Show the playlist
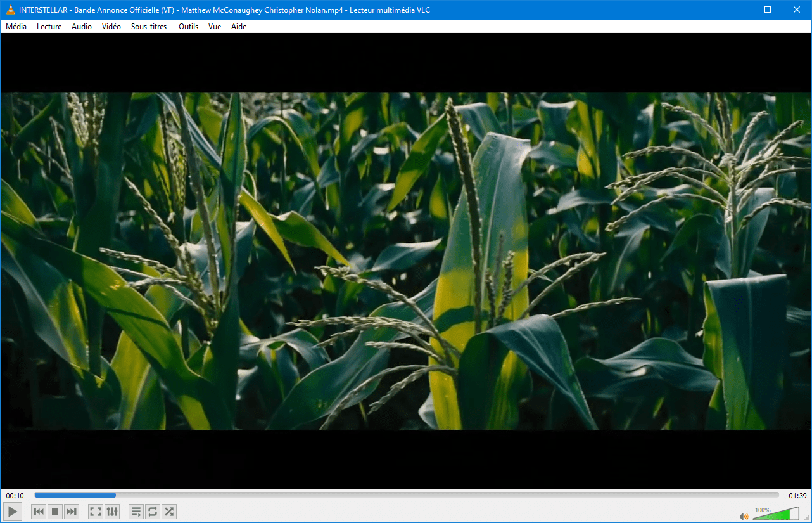 (x=136, y=512)
